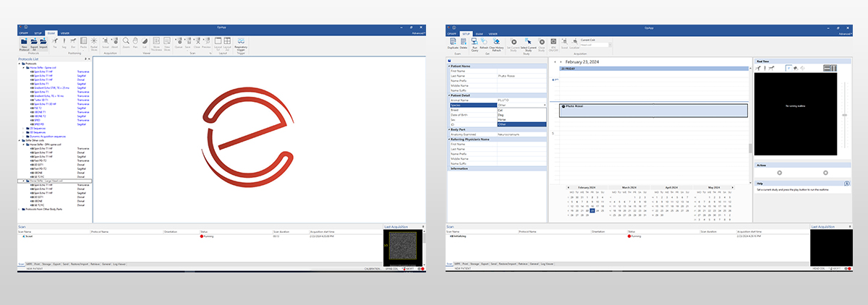This screenshot has width=868, height=305.
Task: Click the Import protocols icon in left window
Action: (43, 41)
